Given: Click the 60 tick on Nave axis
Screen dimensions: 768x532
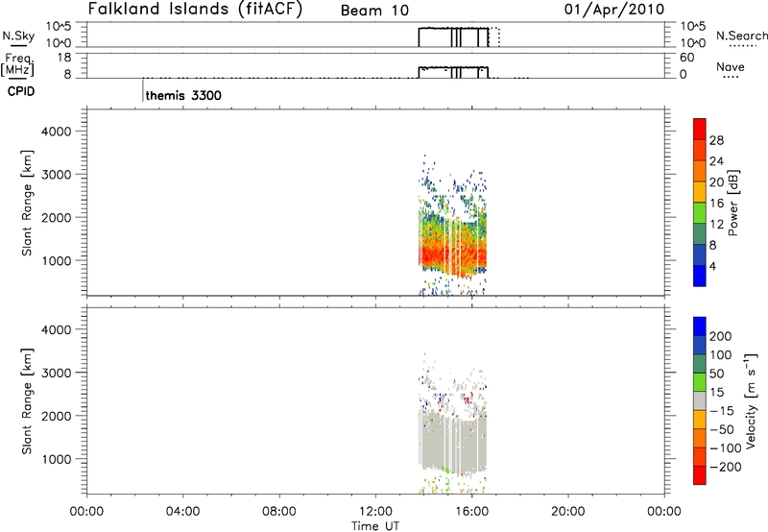Looking at the screenshot, I should pos(687,58).
